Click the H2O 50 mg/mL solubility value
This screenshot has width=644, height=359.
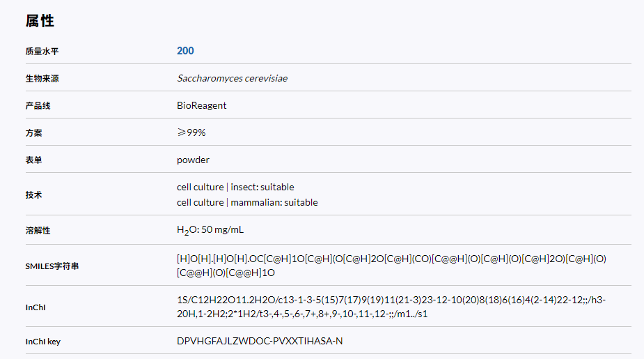[x=210, y=230]
